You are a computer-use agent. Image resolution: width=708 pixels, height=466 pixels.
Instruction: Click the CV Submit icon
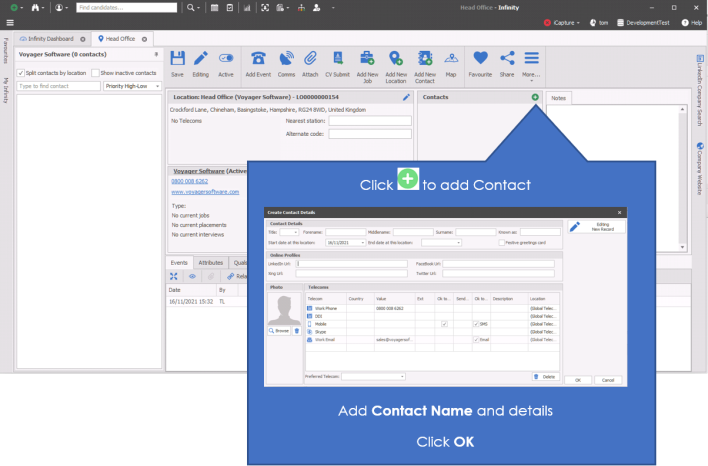coord(338,60)
